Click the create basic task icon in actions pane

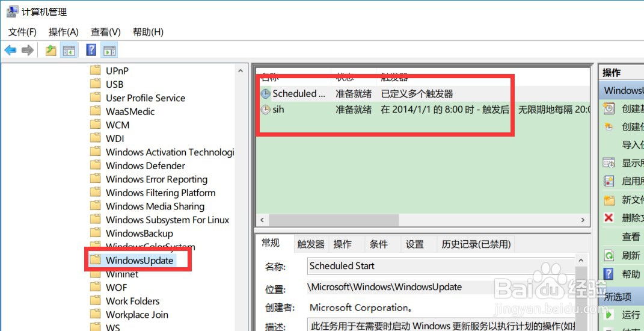click(609, 108)
